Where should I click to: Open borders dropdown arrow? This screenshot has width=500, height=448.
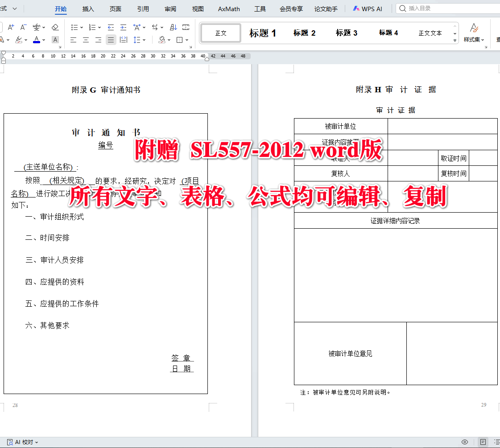coord(187,40)
